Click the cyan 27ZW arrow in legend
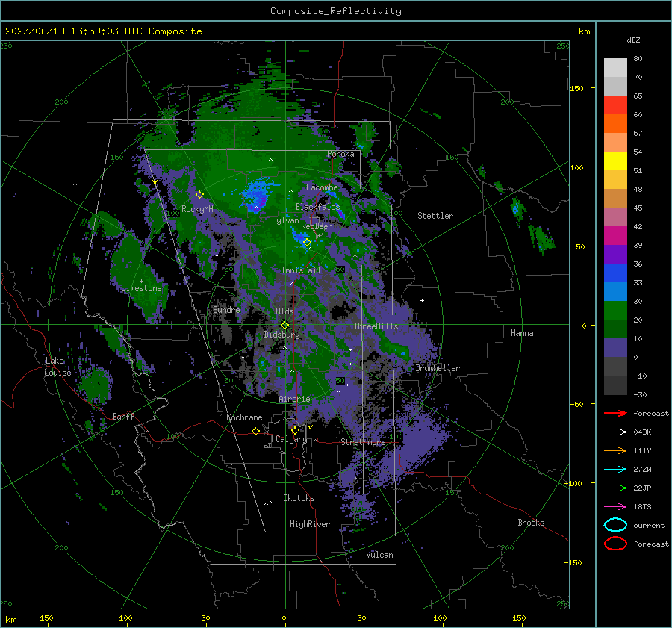Viewport: 672px width, 628px height. click(x=615, y=470)
